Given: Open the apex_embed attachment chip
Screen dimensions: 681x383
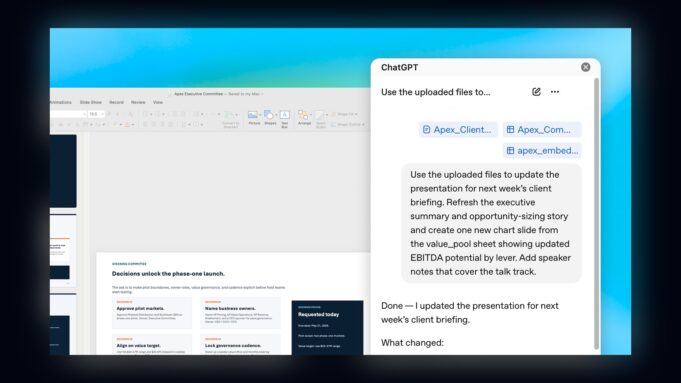Looking at the screenshot, I should (542, 150).
